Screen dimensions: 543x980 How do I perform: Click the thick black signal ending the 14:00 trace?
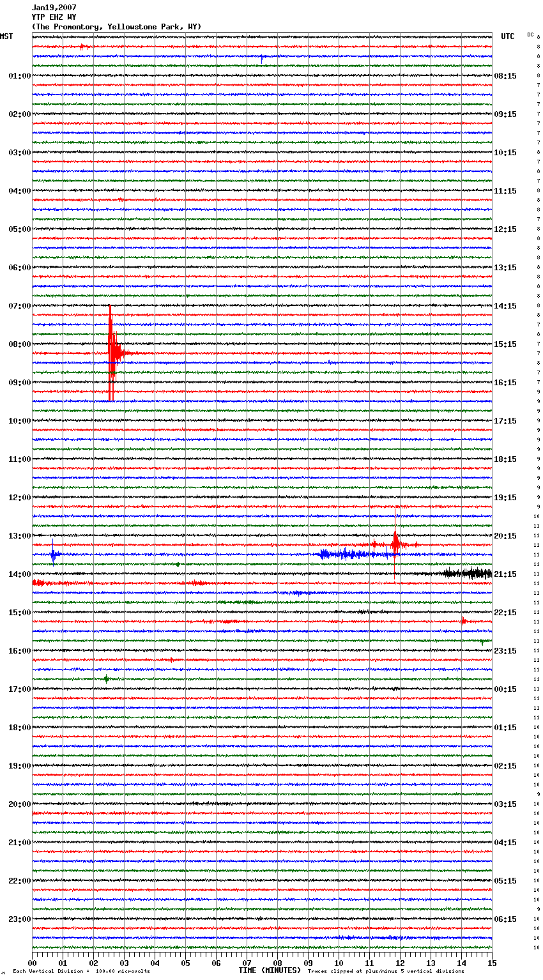466,573
